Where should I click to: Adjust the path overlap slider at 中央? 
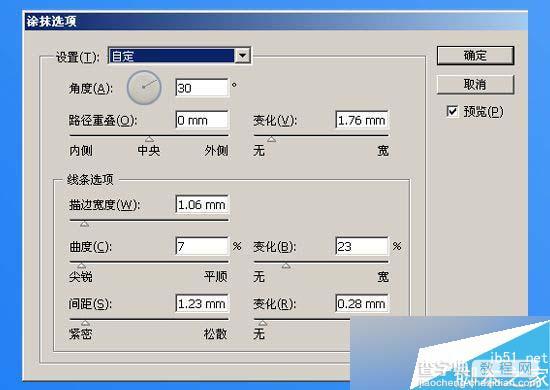149,139
